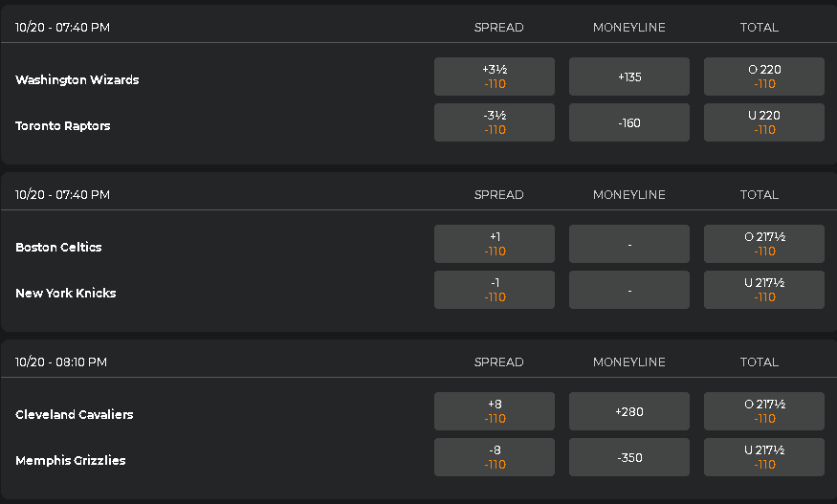Select Boston Celtics +1 spread

(495, 244)
